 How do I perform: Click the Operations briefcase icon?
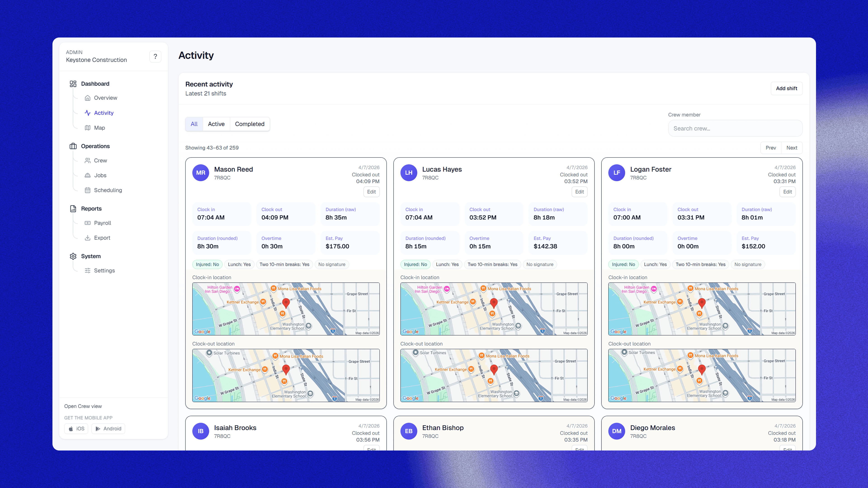(x=73, y=146)
